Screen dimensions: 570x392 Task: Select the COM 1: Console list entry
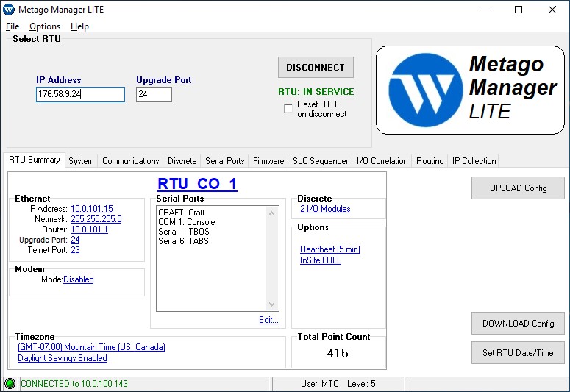click(x=187, y=222)
